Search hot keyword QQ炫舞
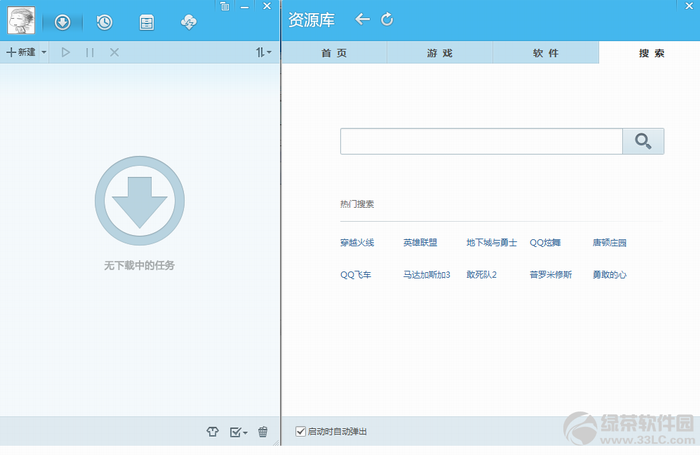700x455 pixels. tap(545, 242)
